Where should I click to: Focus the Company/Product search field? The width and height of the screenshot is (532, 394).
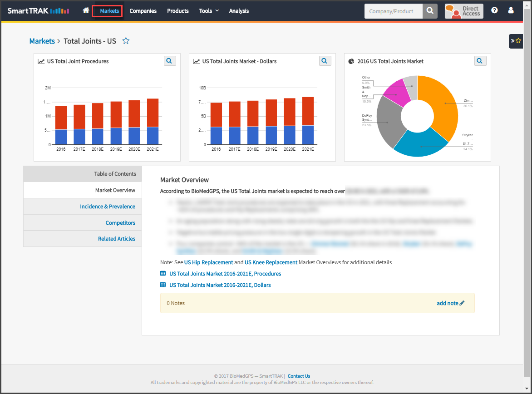click(394, 11)
